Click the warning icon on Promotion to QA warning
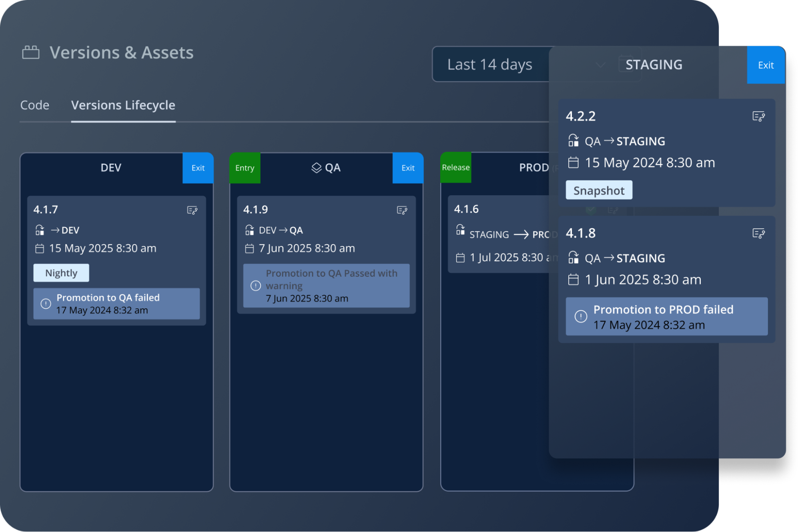Viewport: 800px width, 532px height. click(x=255, y=286)
